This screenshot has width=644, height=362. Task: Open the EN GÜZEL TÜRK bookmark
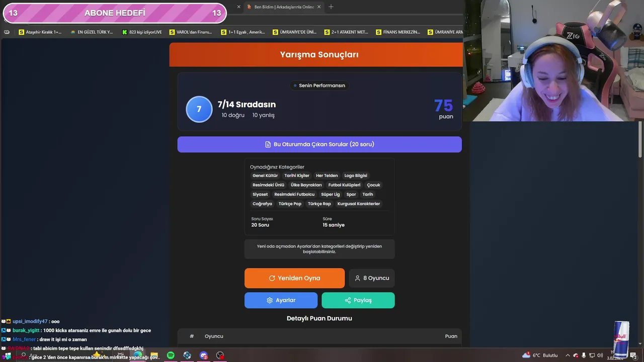92,32
